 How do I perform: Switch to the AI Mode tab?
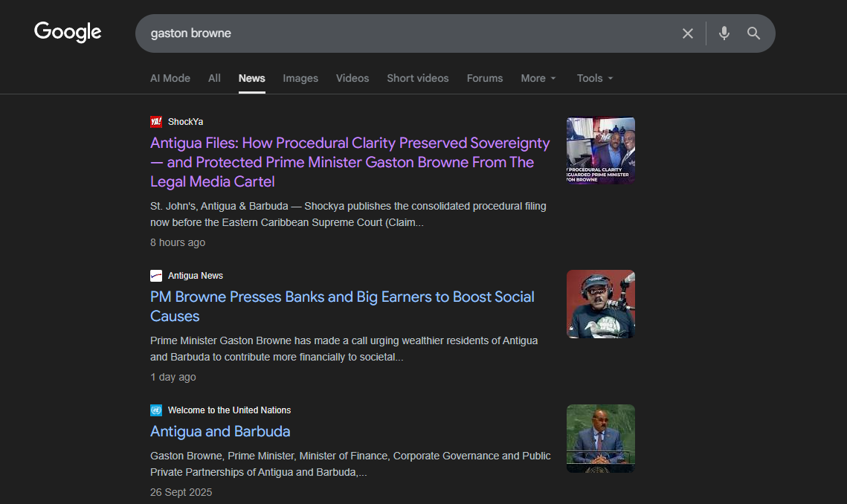(170, 78)
